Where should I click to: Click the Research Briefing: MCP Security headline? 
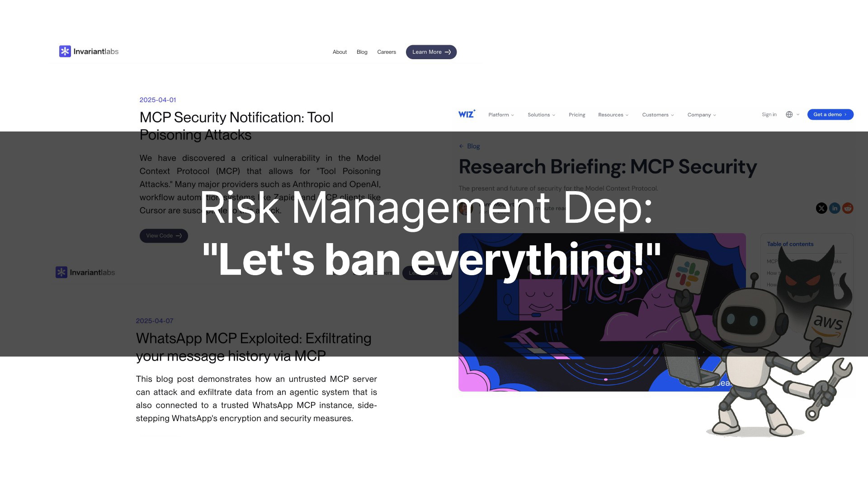pos(608,167)
